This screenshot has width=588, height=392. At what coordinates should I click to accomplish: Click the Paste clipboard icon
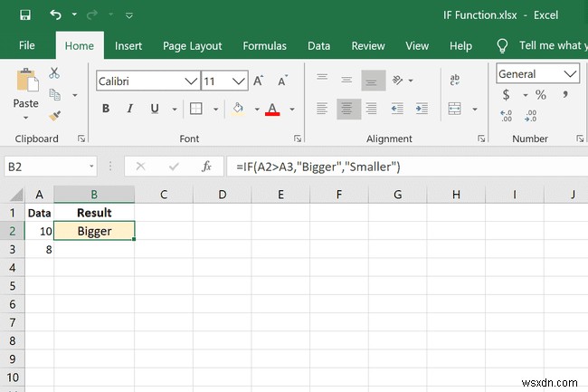(26, 80)
